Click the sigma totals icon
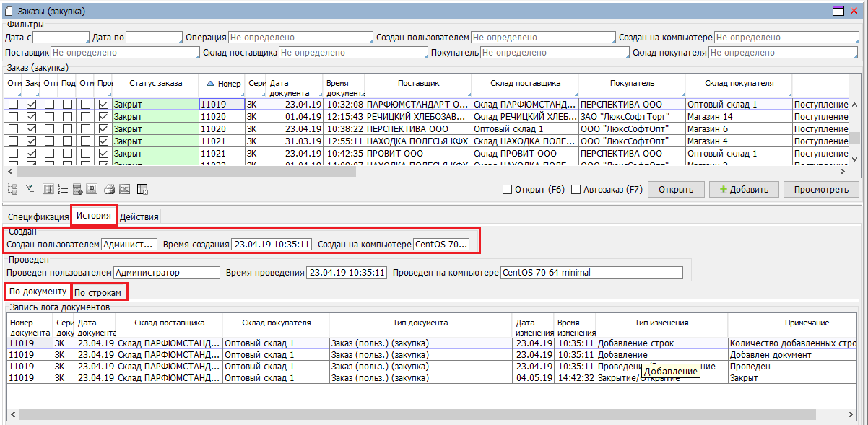Image resolution: width=868 pixels, height=425 pixels. pos(92,190)
